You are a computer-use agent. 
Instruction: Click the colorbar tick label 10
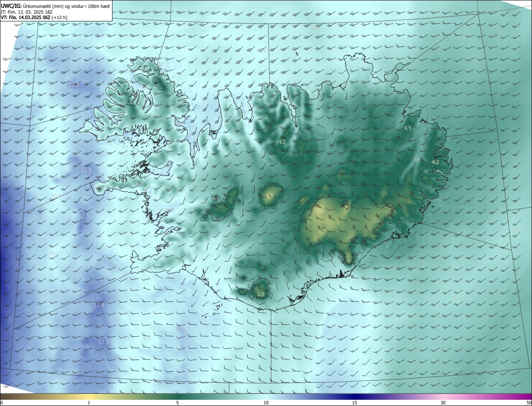[266, 403]
